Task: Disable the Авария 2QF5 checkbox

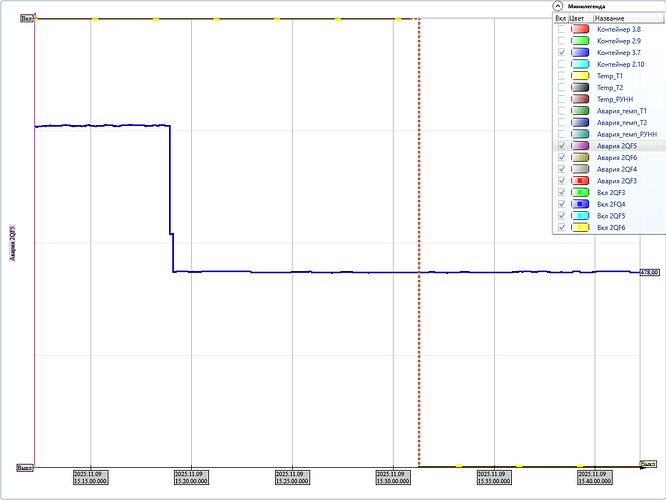Action: click(561, 146)
